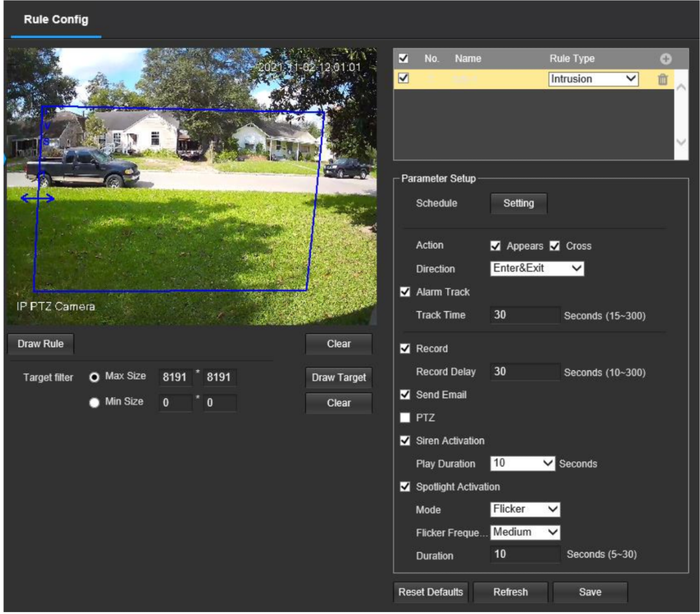700x614 pixels.
Task: Click the Min Size width field
Action: coord(175,403)
